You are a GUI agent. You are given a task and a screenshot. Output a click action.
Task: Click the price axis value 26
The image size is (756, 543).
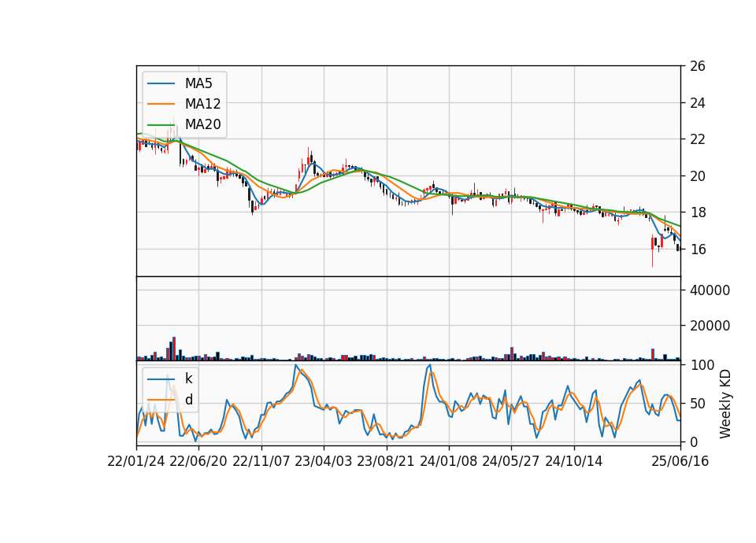(x=697, y=66)
